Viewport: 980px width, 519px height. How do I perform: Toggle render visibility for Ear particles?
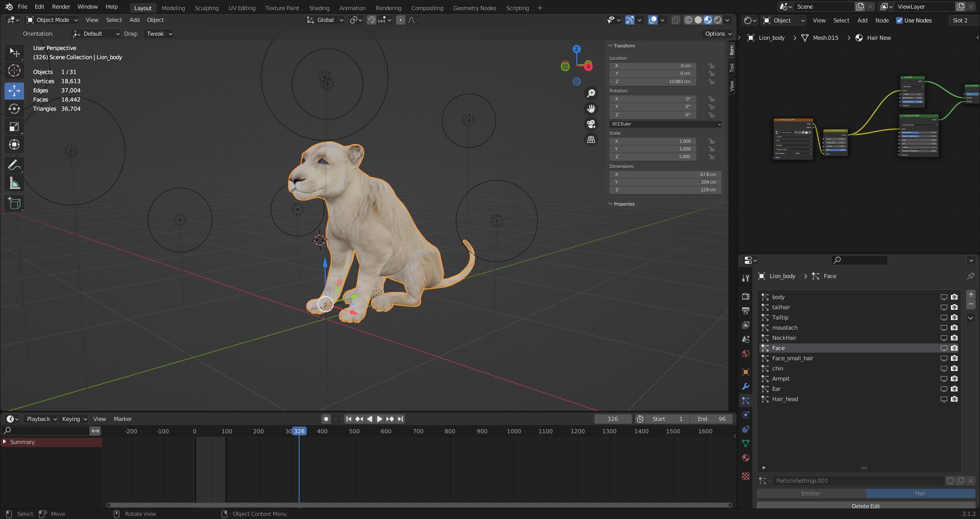tap(954, 389)
